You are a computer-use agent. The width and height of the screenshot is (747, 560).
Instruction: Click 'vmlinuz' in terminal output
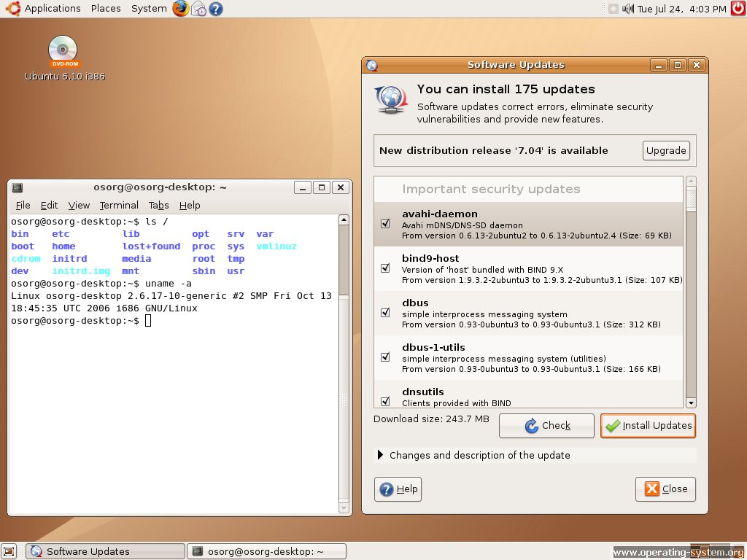click(x=276, y=246)
